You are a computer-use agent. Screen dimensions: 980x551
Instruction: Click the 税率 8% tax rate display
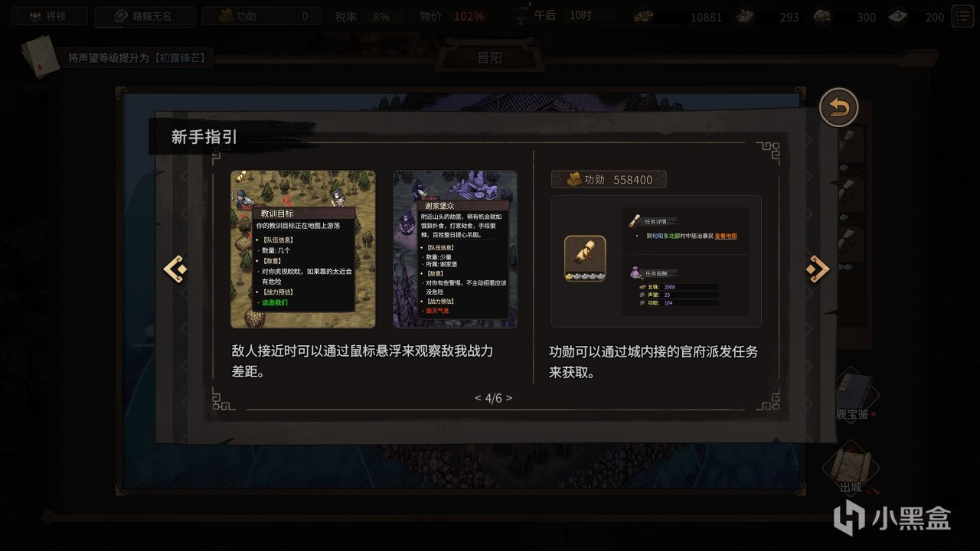click(362, 16)
